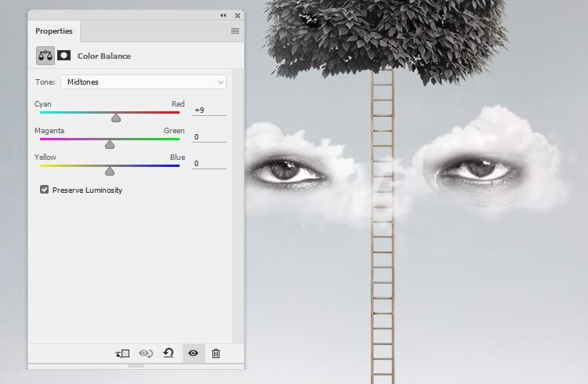
Task: Click the Red label
Action: 178,104
